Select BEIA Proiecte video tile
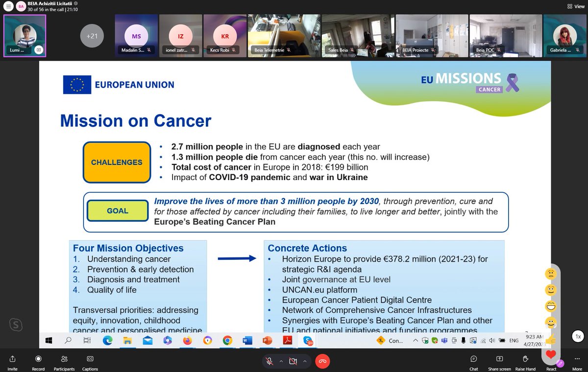Image resolution: width=588 pixels, height=372 pixels. (432, 36)
